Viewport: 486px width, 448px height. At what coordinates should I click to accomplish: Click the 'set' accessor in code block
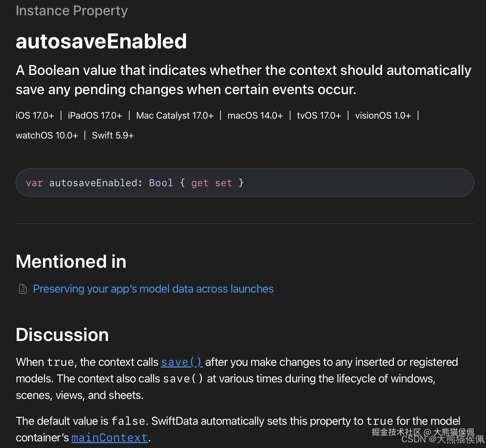[223, 183]
